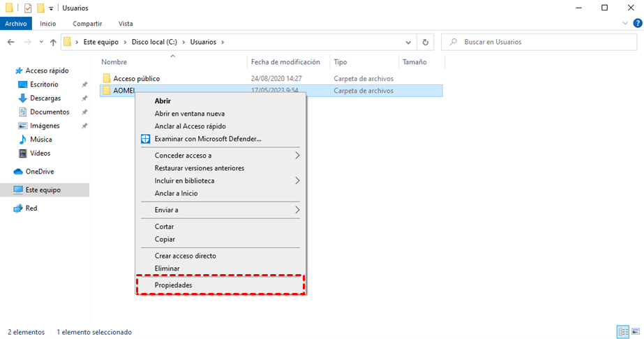Choose Propiedades from the context menu

(174, 285)
